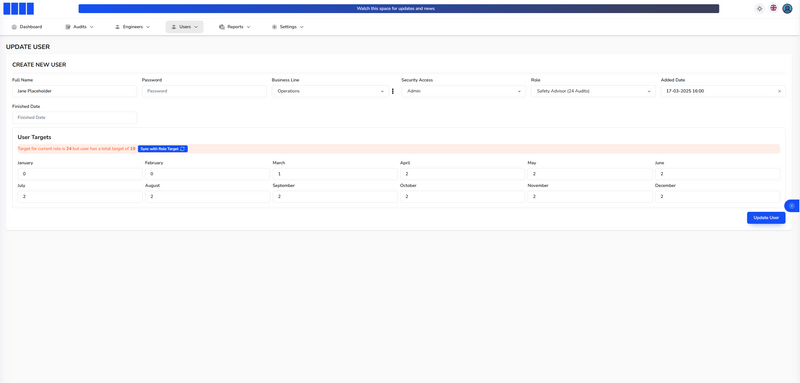Image resolution: width=800 pixels, height=383 pixels.
Task: Click the November target field
Action: click(x=590, y=196)
